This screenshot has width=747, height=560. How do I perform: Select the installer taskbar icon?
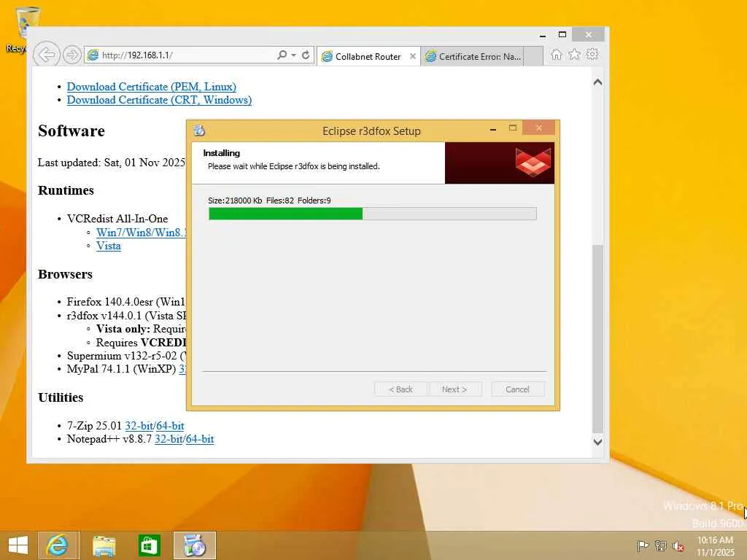(x=194, y=545)
